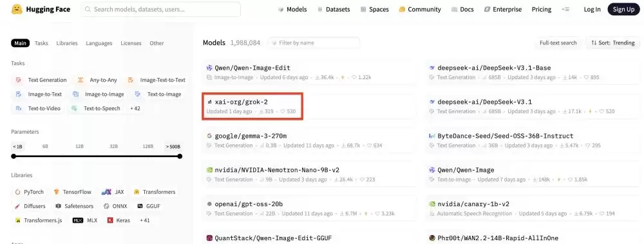This screenshot has width=644, height=244.
Task: Select the TensorFlow library icon filter
Action: (57, 192)
